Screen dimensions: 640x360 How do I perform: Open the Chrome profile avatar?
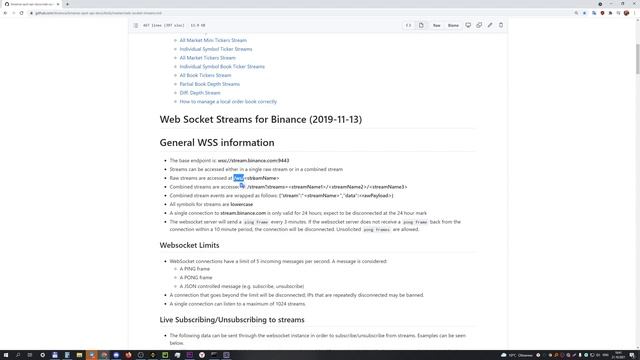pyautogui.click(x=626, y=13)
